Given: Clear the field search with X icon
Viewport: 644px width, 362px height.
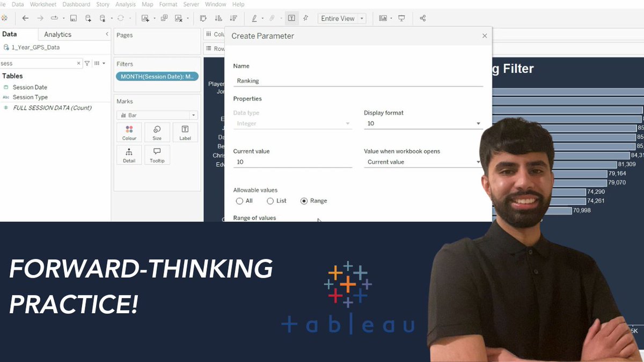Looking at the screenshot, I should (79, 63).
